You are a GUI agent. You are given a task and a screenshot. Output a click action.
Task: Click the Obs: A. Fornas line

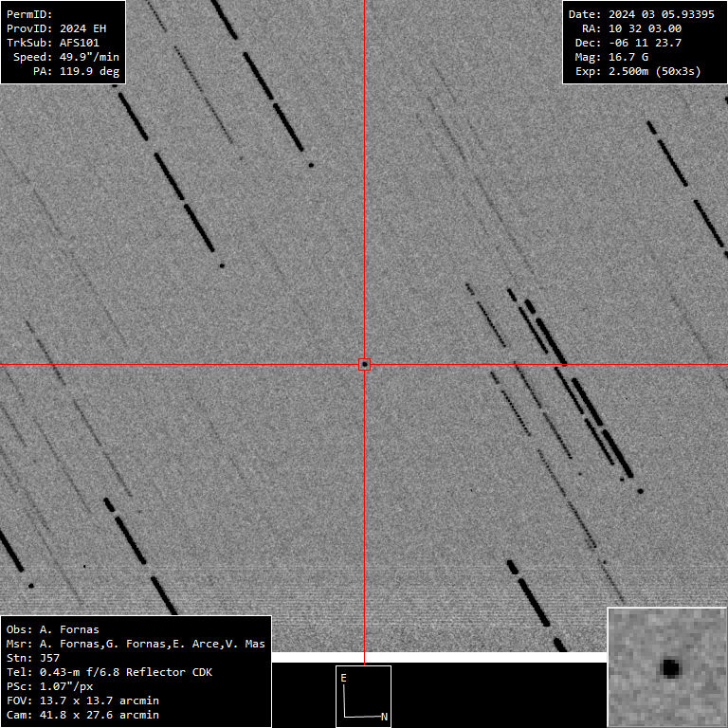[52, 629]
